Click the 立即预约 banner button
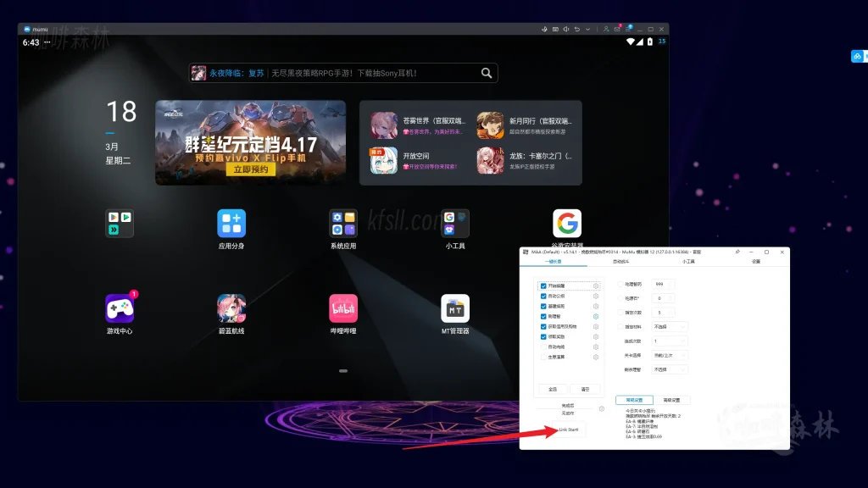Viewport: 868px width, 488px height. (250, 169)
